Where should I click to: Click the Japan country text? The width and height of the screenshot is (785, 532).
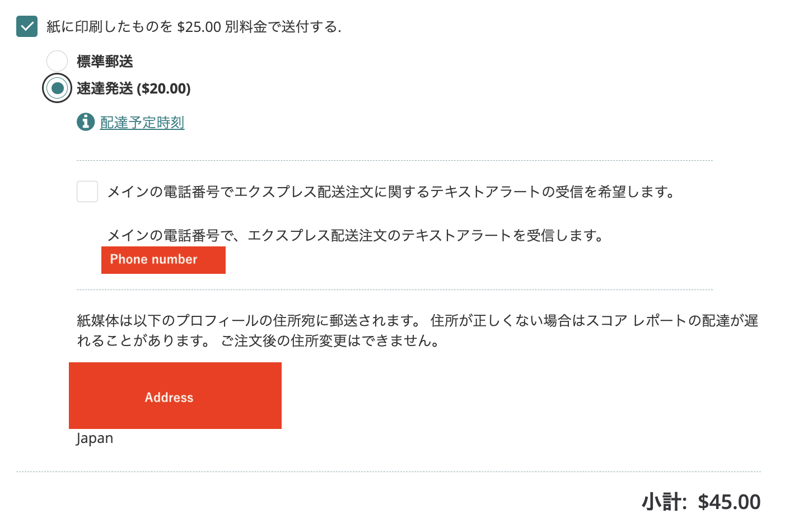95,438
